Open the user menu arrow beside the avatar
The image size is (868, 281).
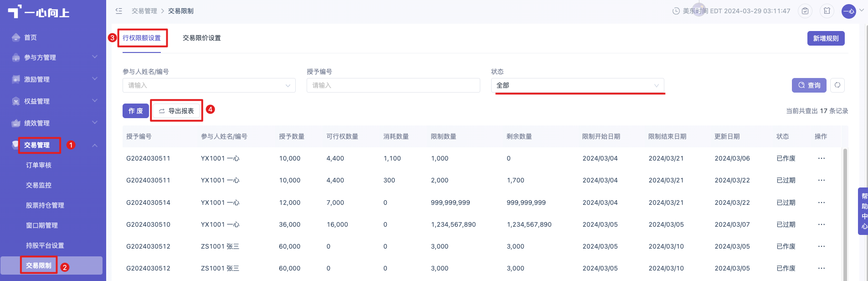[x=862, y=10]
